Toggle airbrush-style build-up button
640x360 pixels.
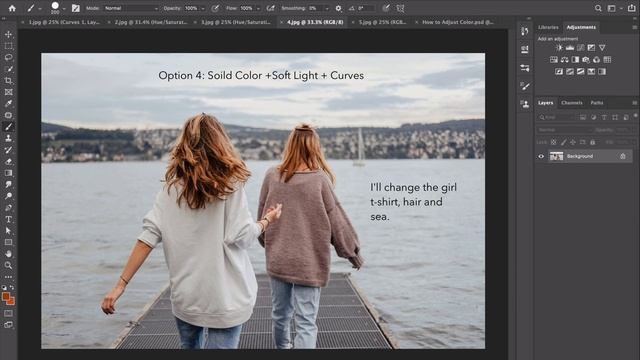(270, 8)
